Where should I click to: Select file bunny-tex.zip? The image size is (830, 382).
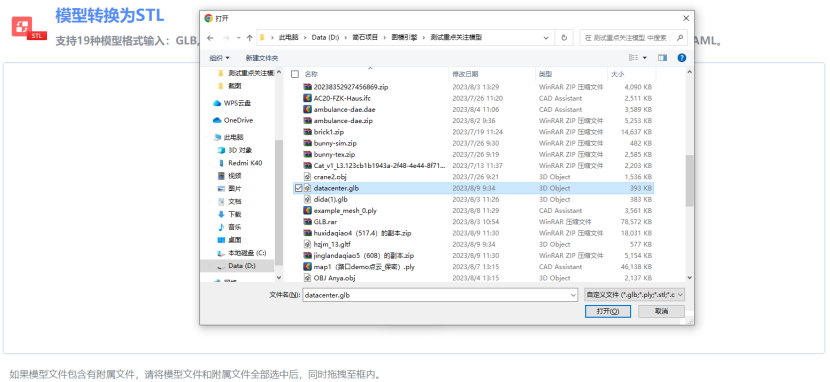(x=335, y=154)
